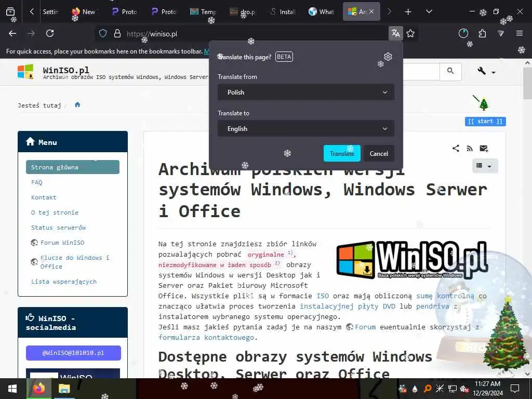The width and height of the screenshot is (532, 399).
Task: Open tracking protection shield icon
Action: (x=103, y=33)
